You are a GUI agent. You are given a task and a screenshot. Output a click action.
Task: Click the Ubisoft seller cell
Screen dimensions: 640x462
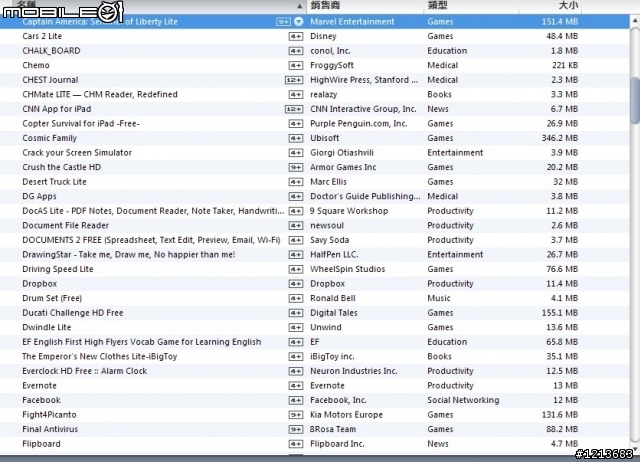[324, 138]
